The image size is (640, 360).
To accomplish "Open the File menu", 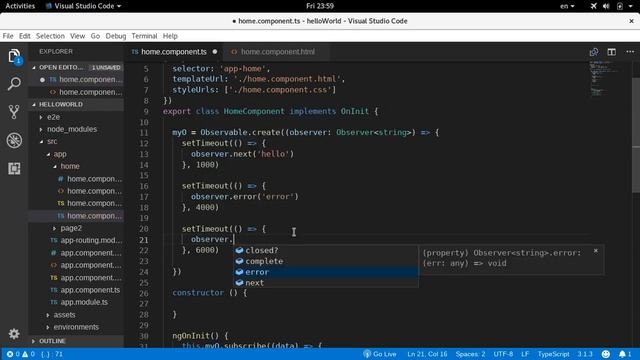I will coord(8,36).
